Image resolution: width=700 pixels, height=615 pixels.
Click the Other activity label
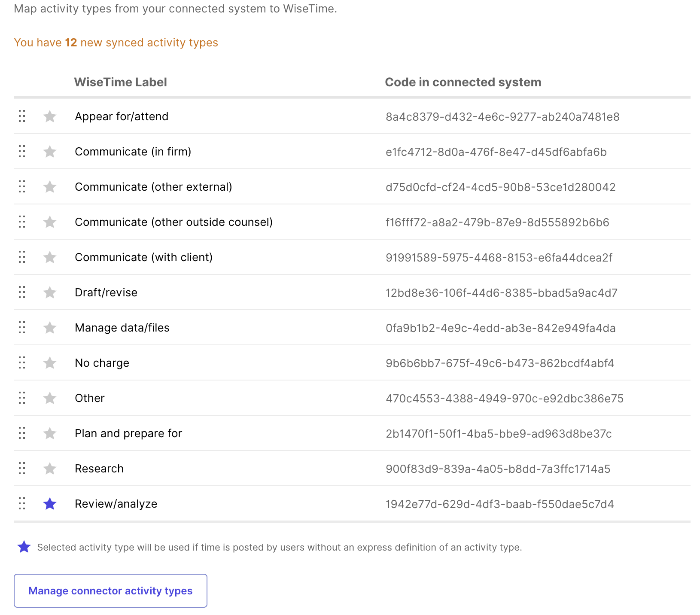pos(90,398)
